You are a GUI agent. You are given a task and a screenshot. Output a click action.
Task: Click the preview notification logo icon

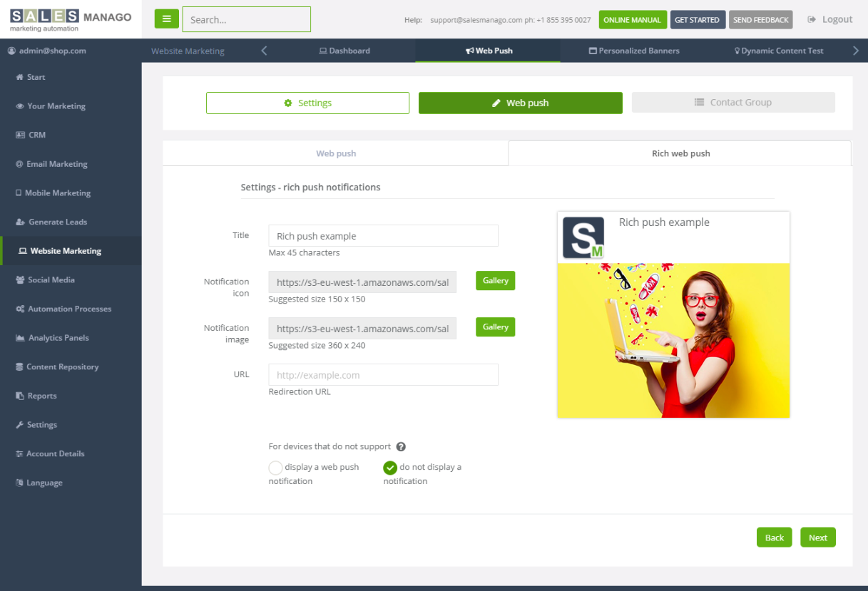click(583, 237)
